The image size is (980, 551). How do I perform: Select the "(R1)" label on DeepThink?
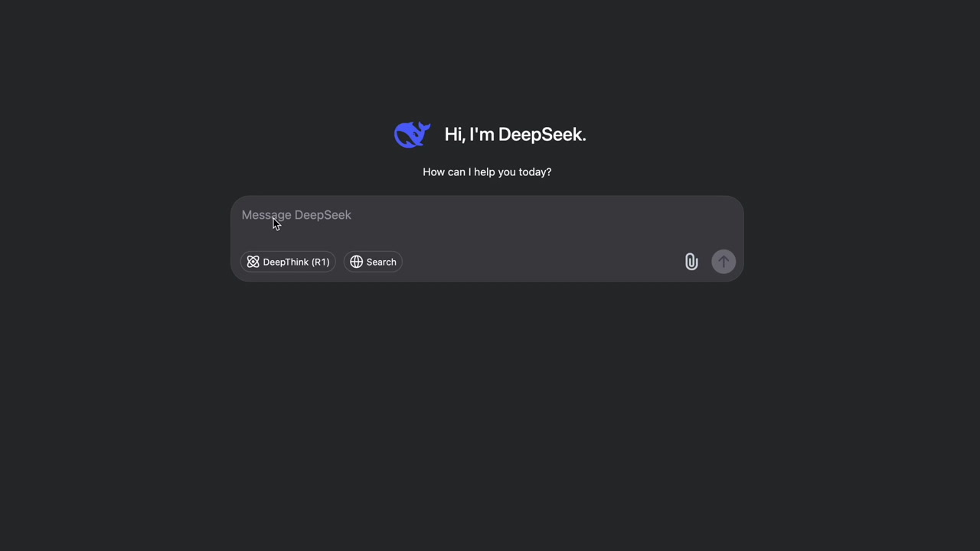(x=320, y=262)
